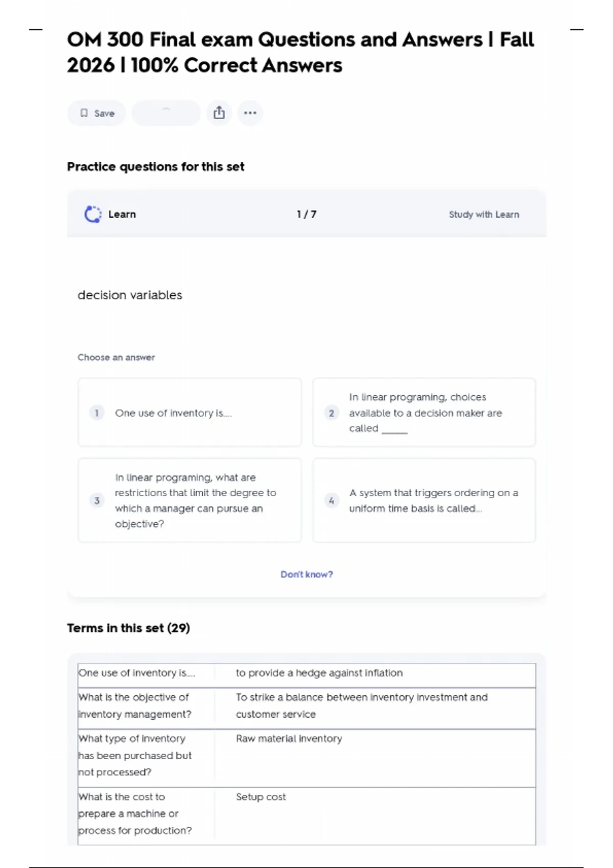This screenshot has width=613, height=868.
Task: Click the 'Setup cost' definition cell
Action: coord(261,797)
